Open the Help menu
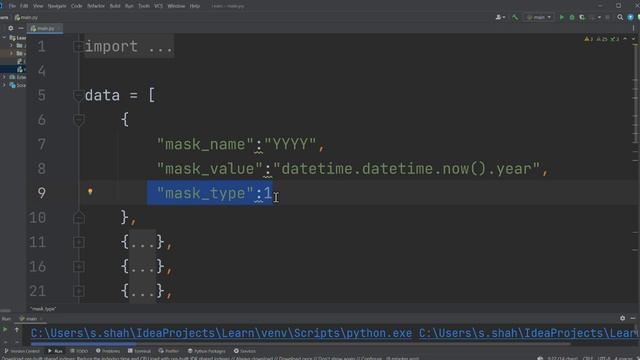640x360 pixels. [195, 6]
